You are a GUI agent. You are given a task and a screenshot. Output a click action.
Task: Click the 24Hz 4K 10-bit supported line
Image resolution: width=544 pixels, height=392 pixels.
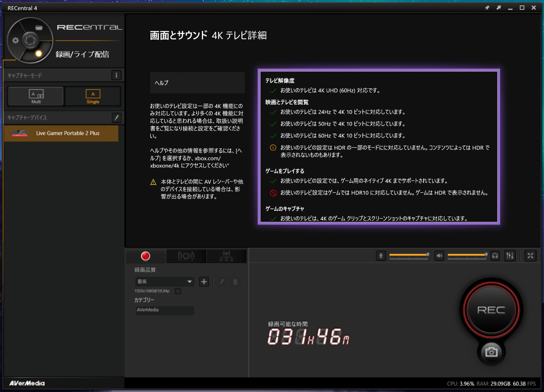(x=338, y=112)
